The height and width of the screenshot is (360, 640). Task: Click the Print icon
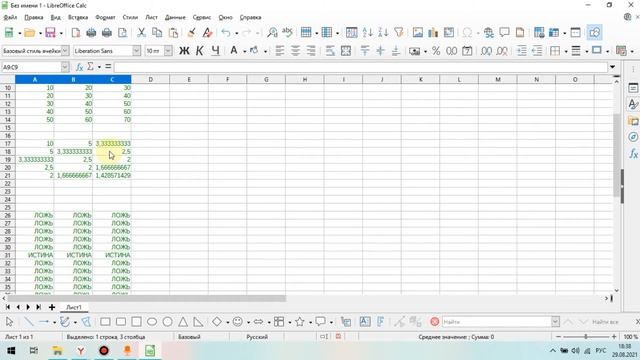[107, 33]
